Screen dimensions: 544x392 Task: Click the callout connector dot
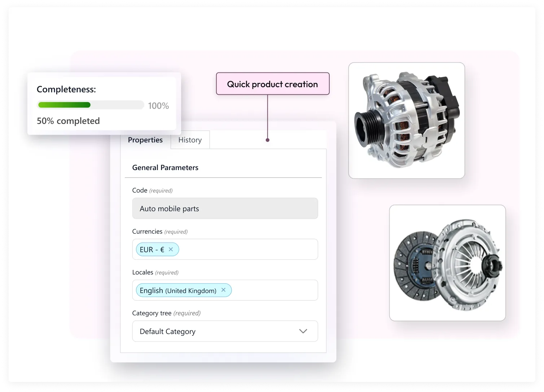(267, 140)
